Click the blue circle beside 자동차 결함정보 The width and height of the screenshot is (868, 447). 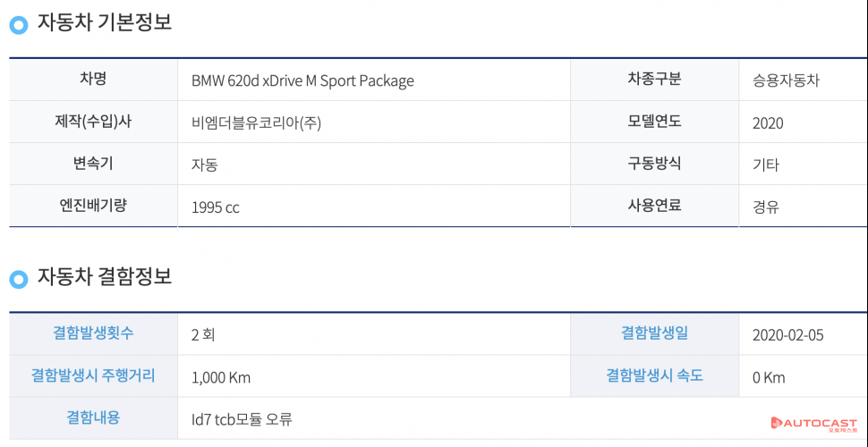(x=19, y=279)
